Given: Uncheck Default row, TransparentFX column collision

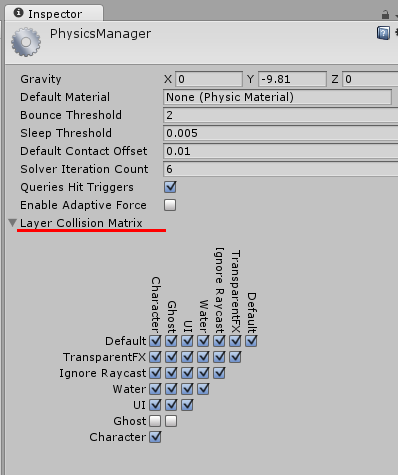Looking at the screenshot, I should click(x=235, y=341).
